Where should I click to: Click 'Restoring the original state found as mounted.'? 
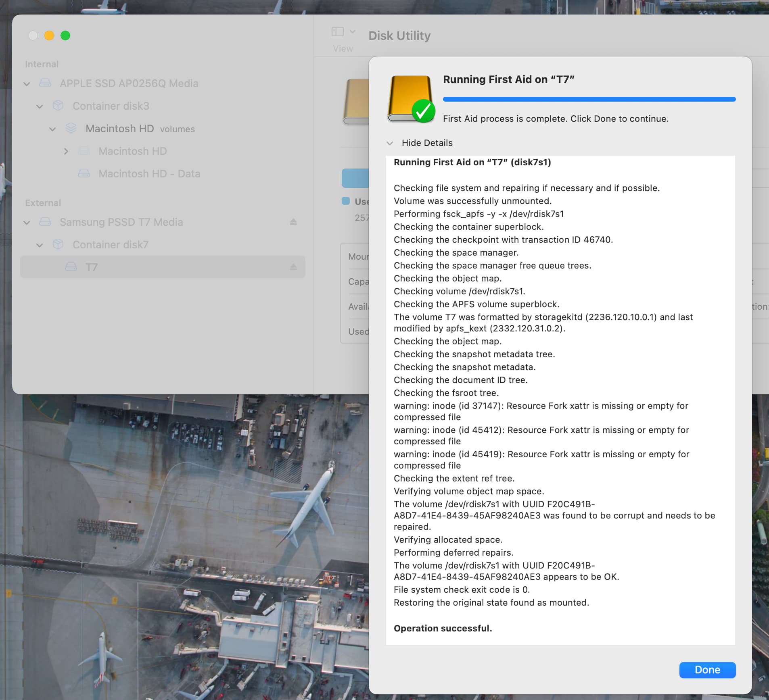[x=491, y=602]
